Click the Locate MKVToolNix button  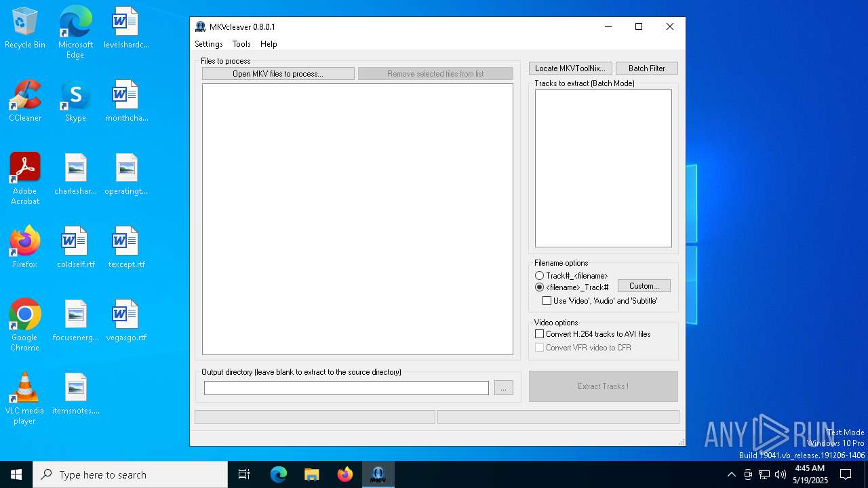[x=570, y=68]
